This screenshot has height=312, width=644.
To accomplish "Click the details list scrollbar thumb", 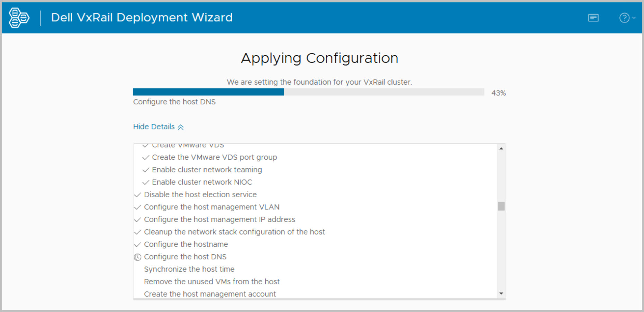I will point(501,206).
